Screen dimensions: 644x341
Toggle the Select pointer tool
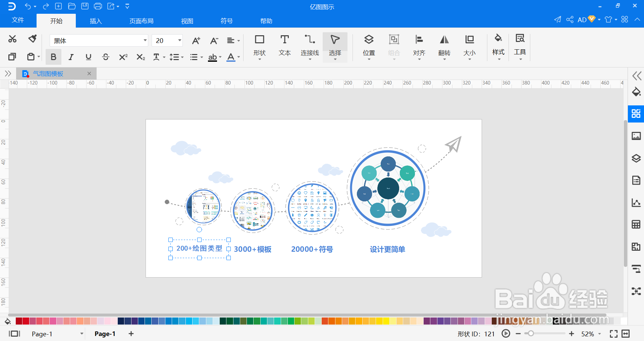point(335,47)
